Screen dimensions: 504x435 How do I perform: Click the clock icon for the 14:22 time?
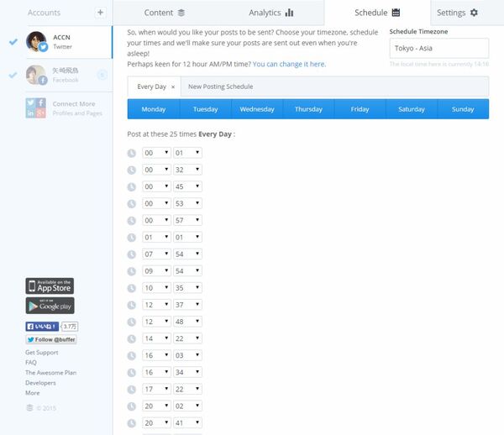click(132, 338)
